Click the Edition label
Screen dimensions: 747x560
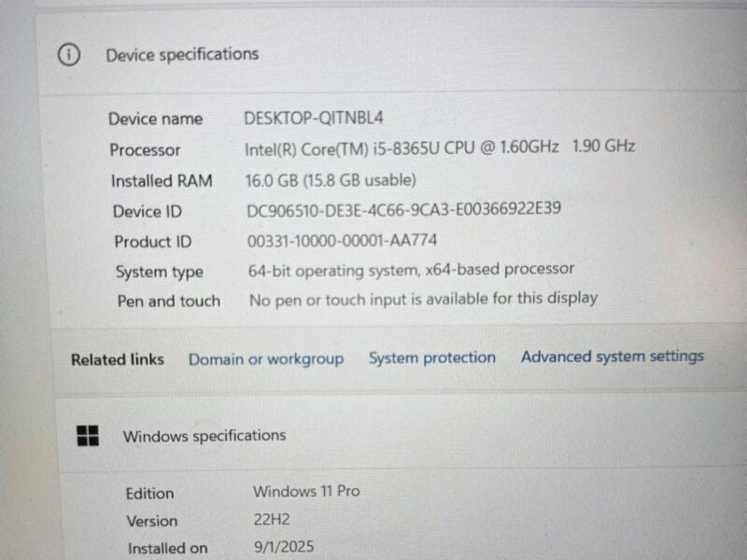[149, 494]
